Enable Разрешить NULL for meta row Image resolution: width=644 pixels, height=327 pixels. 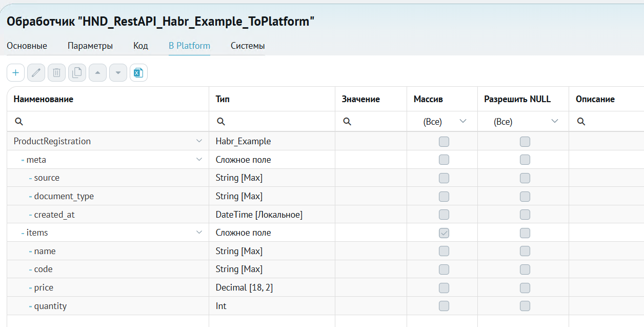tap(525, 160)
